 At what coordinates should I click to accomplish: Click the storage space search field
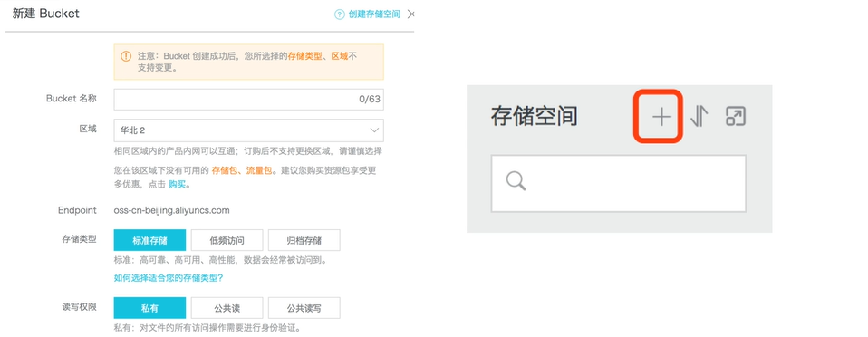click(618, 183)
